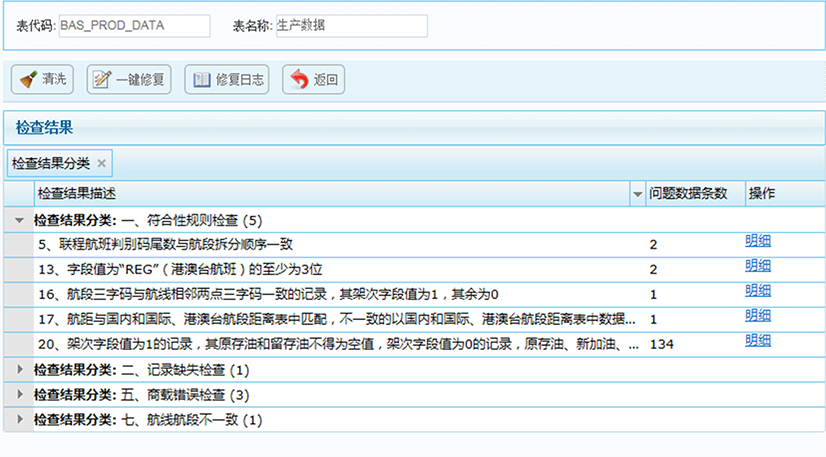Click into the 表代码 input field

coord(134,25)
